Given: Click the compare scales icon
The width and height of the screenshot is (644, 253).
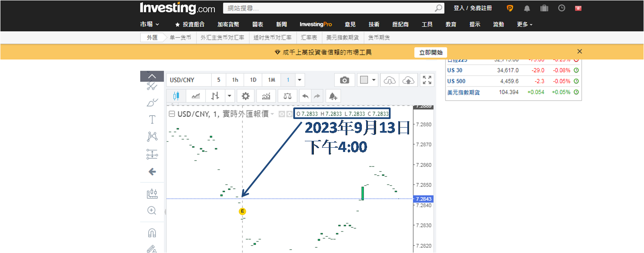Looking at the screenshot, I should point(287,96).
